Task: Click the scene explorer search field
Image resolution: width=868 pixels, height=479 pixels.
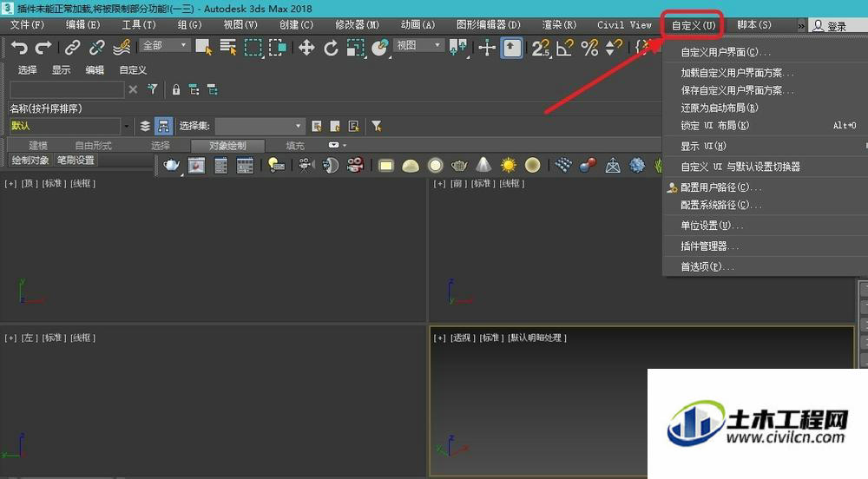Action: pyautogui.click(x=67, y=89)
